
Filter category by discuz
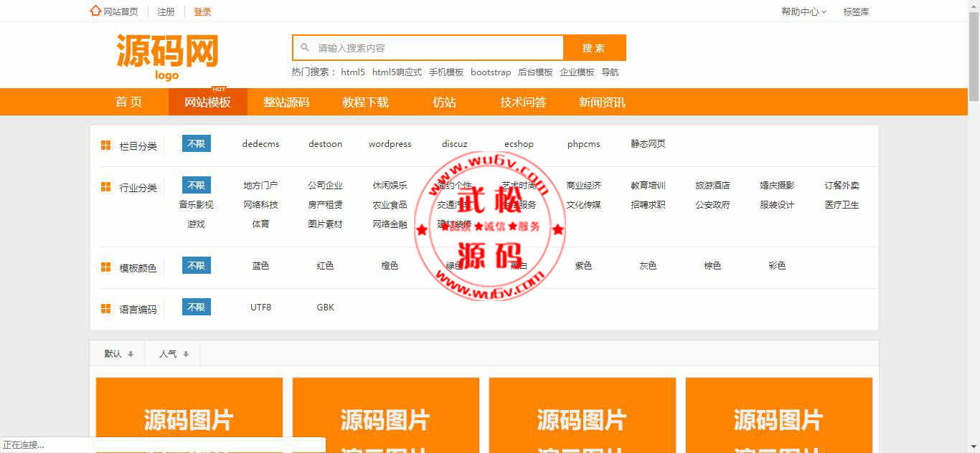(454, 144)
